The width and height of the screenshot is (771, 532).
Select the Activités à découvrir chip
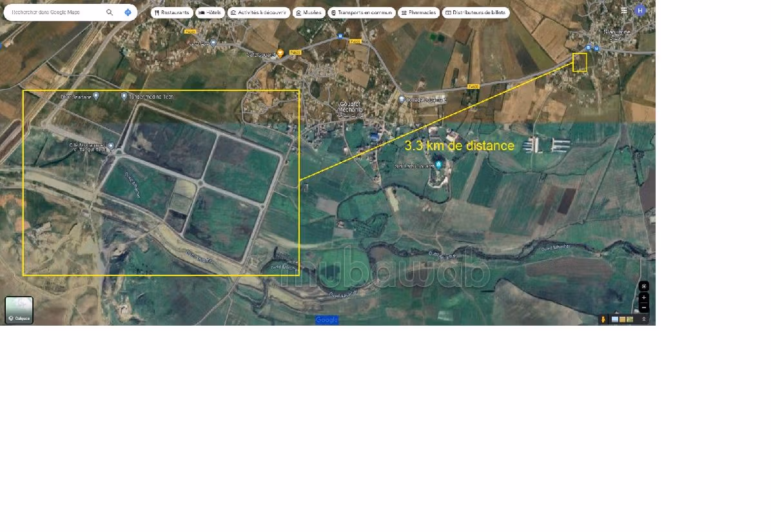coord(258,12)
